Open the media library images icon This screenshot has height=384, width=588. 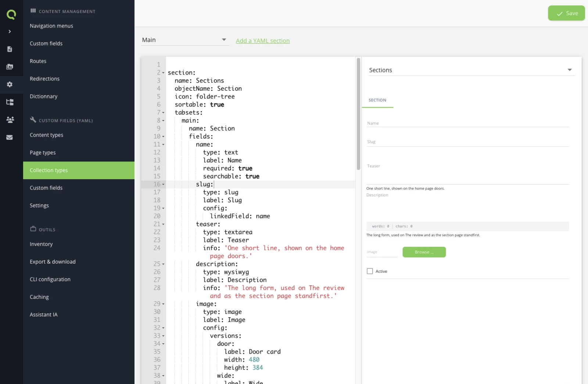(x=10, y=67)
